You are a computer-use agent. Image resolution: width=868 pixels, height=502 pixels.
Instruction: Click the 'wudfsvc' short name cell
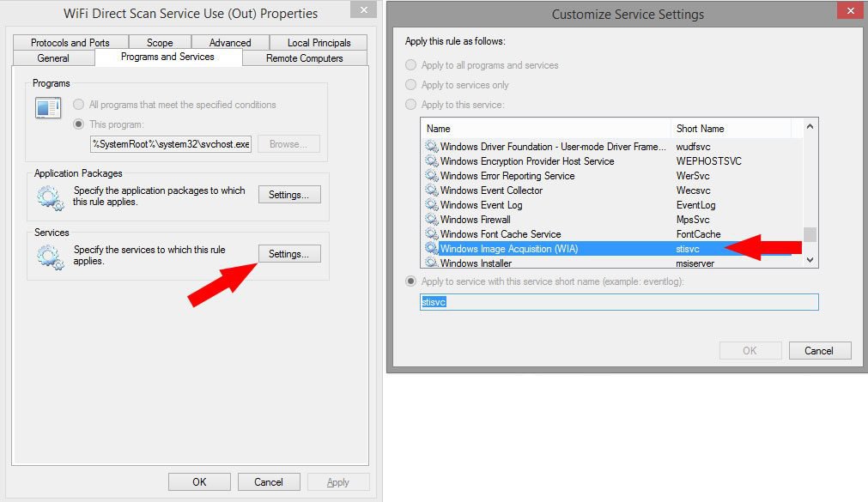click(x=693, y=147)
